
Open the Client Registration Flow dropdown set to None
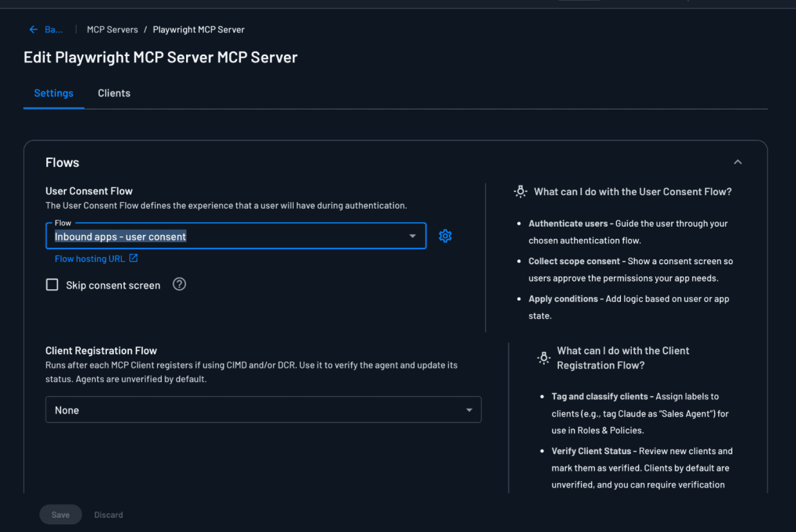pos(469,410)
